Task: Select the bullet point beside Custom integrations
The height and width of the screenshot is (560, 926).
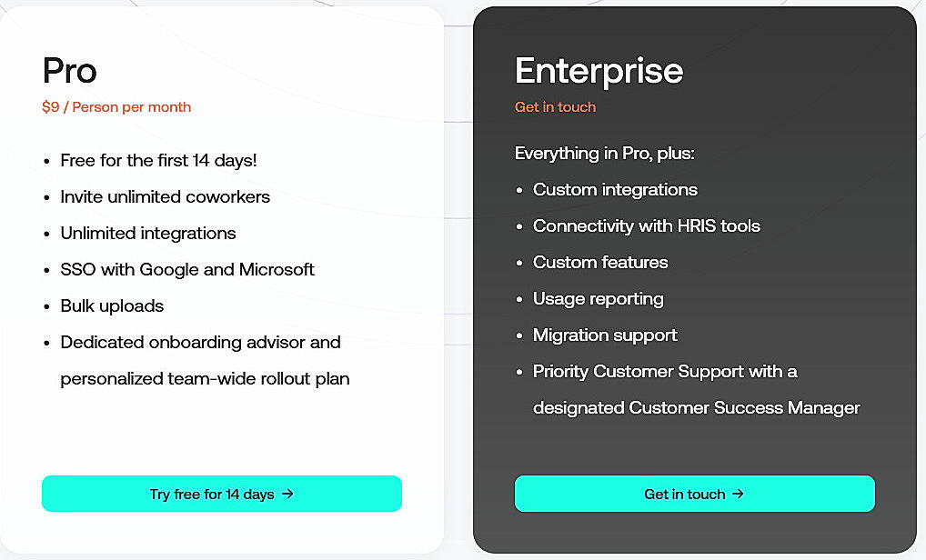Action: (518, 189)
